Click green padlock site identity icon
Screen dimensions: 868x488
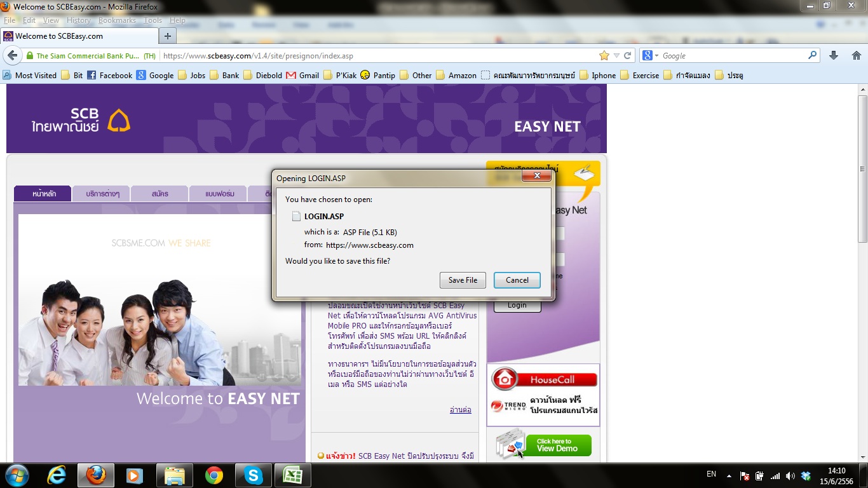point(29,56)
